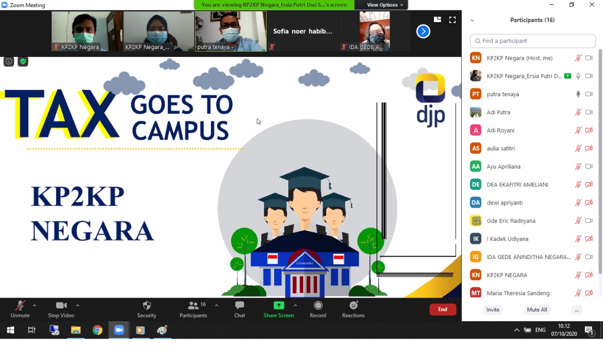Click the participants list scrollbar

[600, 160]
